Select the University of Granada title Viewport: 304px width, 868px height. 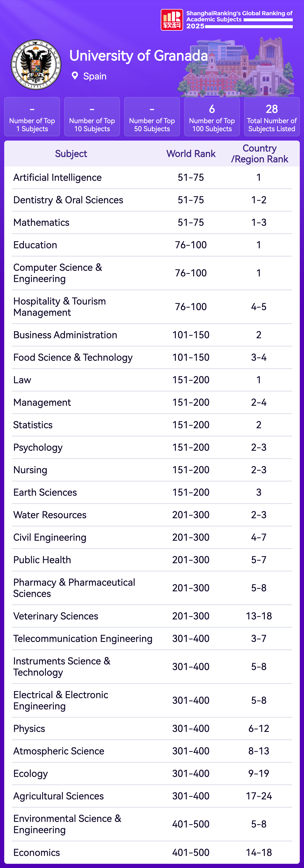(x=138, y=56)
